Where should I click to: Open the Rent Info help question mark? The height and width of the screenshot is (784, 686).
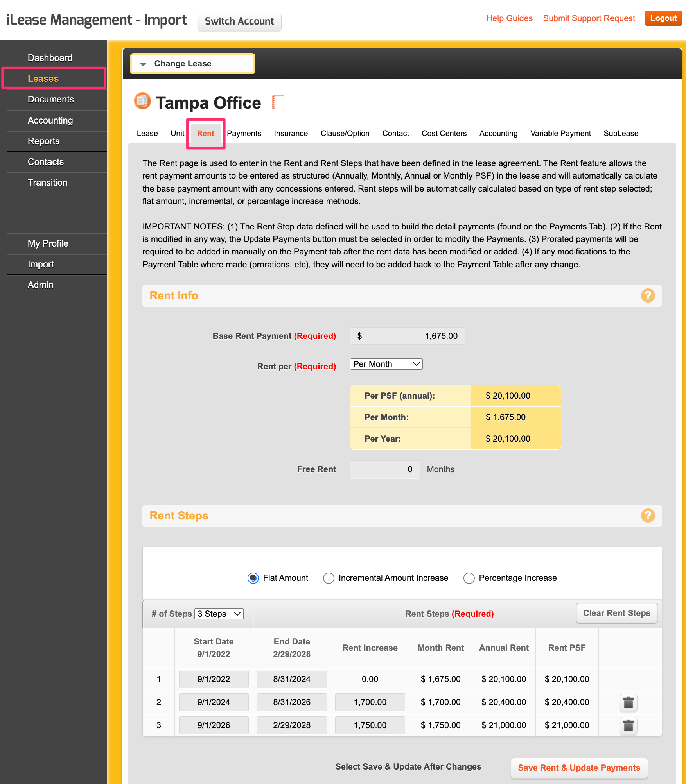point(648,295)
